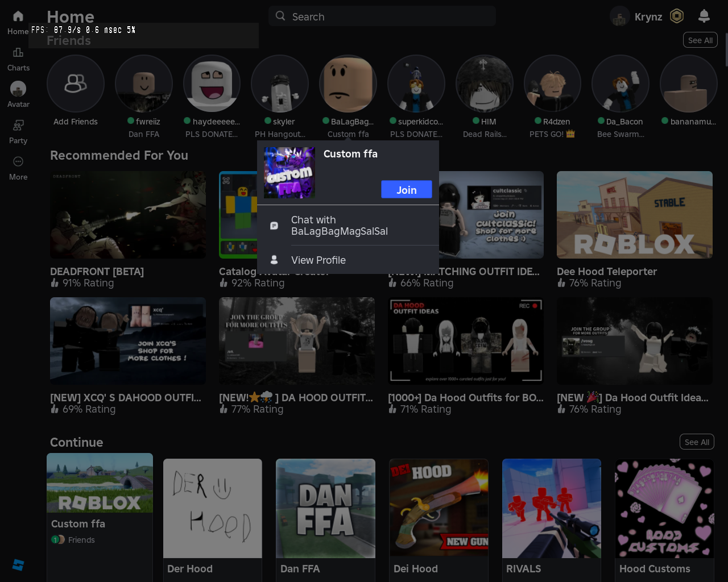Click fwreiiz's Dan FFA status text
The width and height of the screenshot is (728, 582).
[x=144, y=134]
